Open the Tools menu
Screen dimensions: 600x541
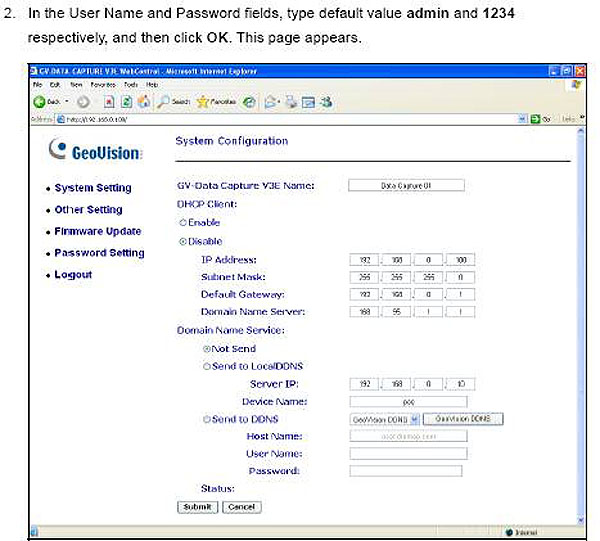131,85
